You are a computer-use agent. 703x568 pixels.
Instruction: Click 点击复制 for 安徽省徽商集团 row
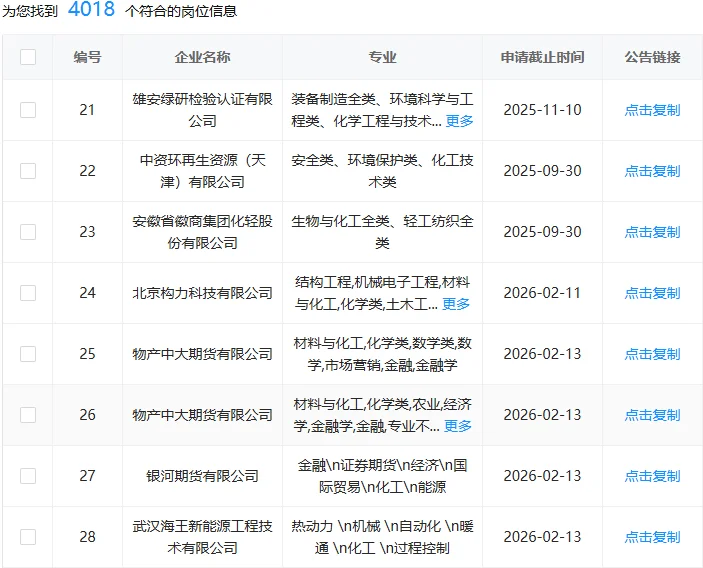click(652, 232)
